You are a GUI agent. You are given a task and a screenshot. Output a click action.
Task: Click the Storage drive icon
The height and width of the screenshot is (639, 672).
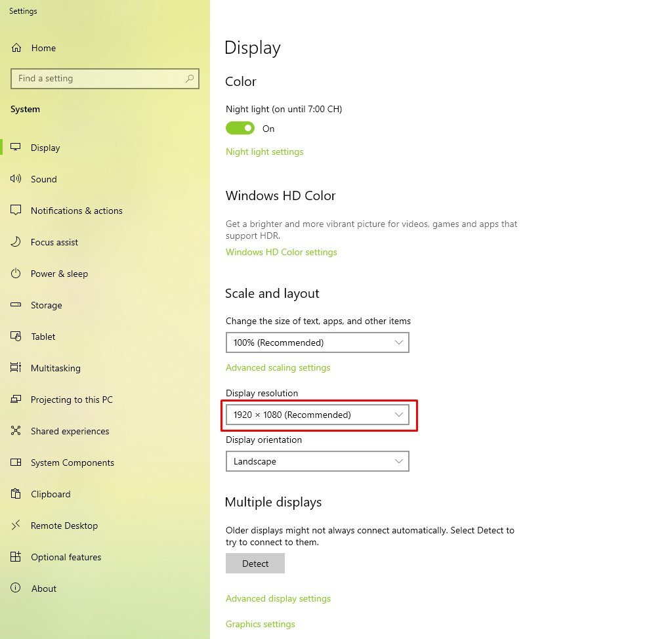[x=16, y=305]
